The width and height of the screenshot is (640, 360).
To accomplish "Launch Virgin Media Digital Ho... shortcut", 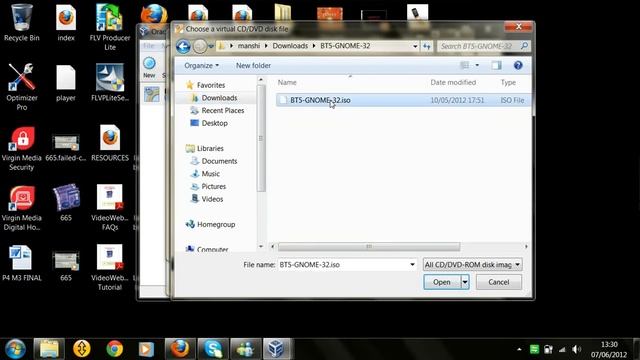I will (x=22, y=207).
